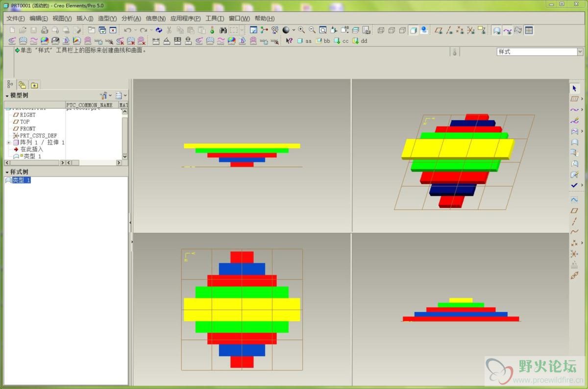Select the arrow Select tool in Style toolbar
588x389 pixels.
(x=574, y=88)
